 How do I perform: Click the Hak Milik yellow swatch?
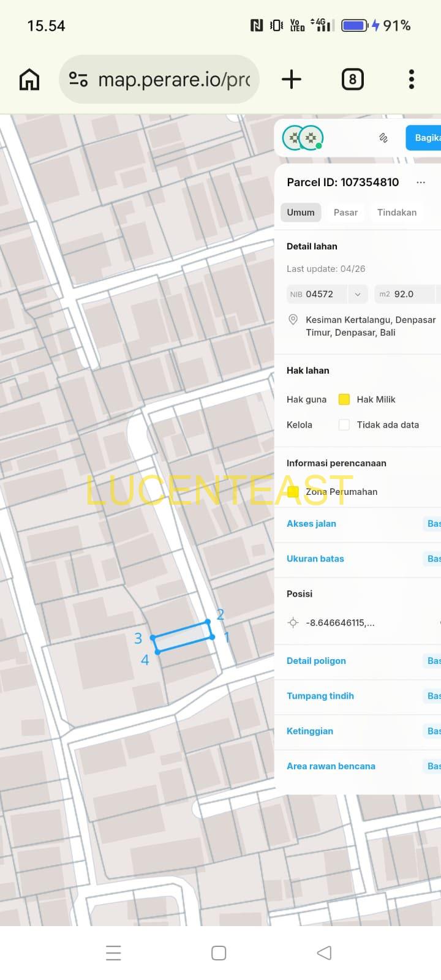point(344,399)
